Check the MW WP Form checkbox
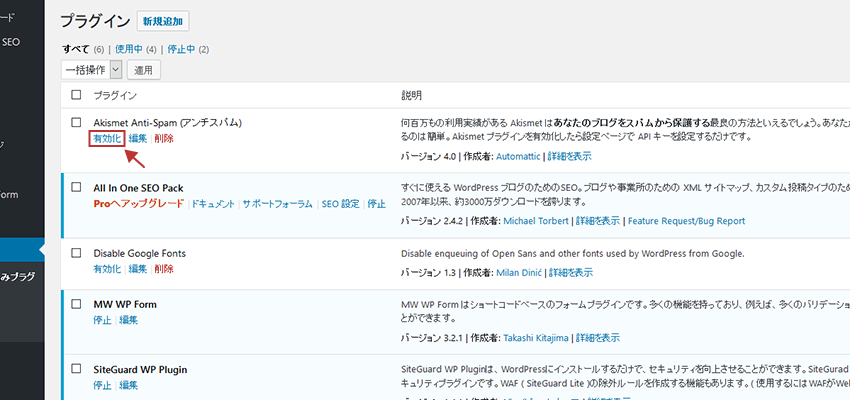The image size is (850, 400). click(76, 304)
